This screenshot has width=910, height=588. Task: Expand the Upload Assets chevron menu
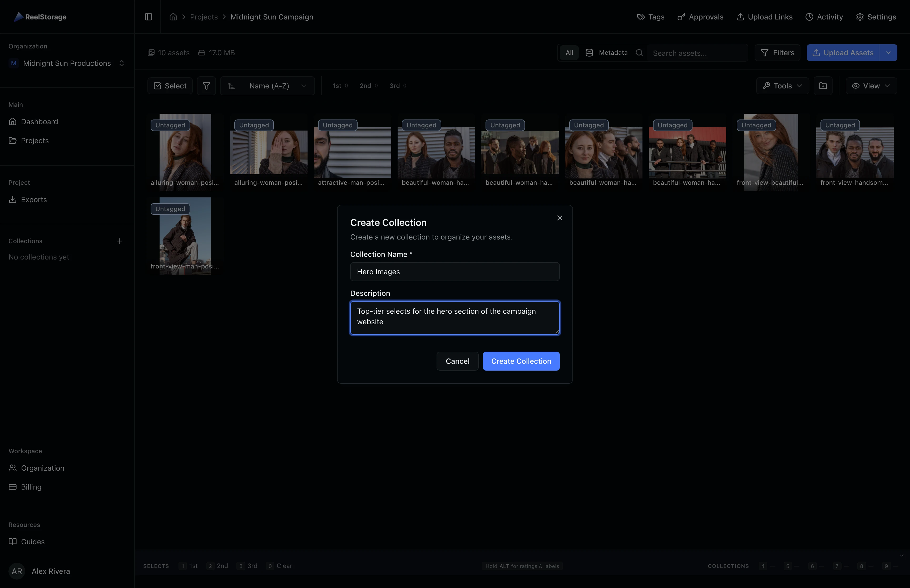pos(889,52)
